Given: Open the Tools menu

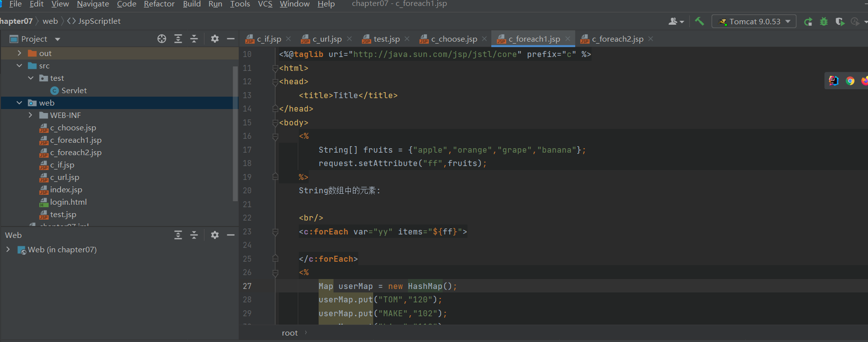Looking at the screenshot, I should click(240, 4).
